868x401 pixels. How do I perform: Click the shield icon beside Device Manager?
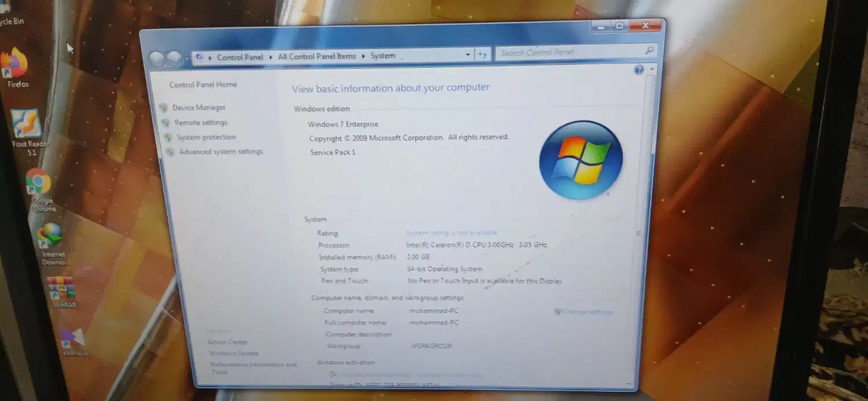pos(163,108)
